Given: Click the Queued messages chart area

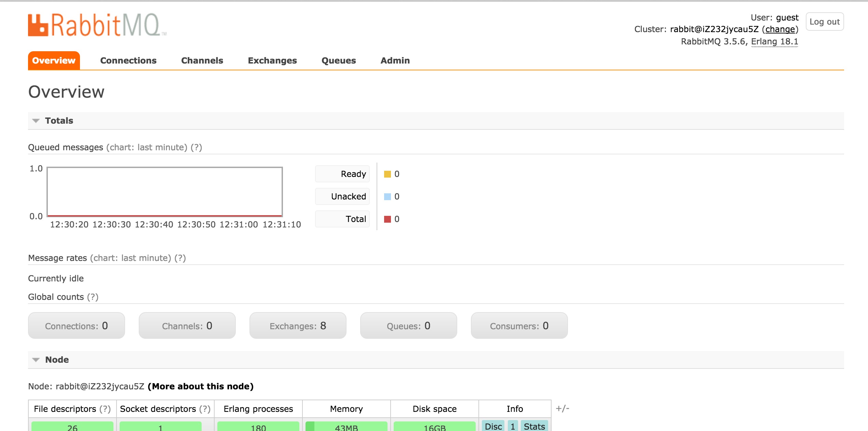Looking at the screenshot, I should 165,192.
